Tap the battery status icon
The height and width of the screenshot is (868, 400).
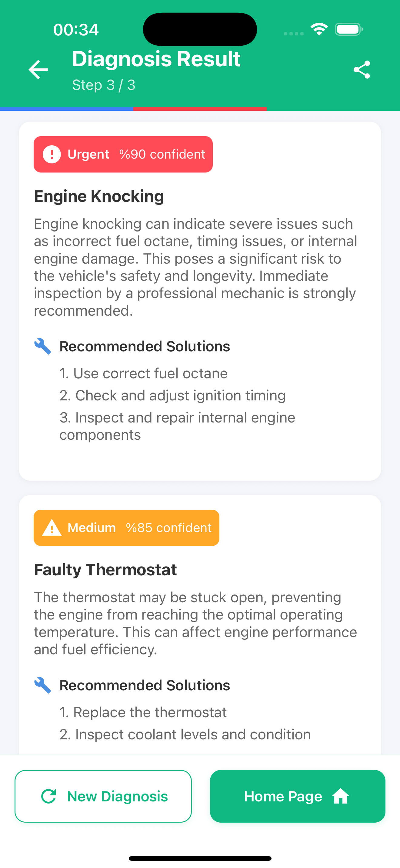click(x=349, y=29)
